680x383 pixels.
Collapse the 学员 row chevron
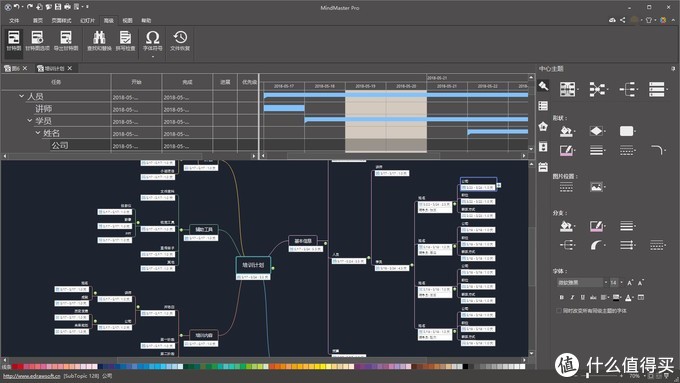point(29,120)
